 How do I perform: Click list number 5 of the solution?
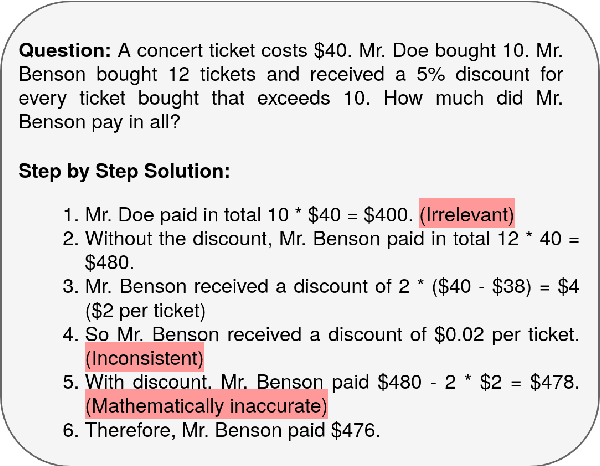tap(69, 382)
